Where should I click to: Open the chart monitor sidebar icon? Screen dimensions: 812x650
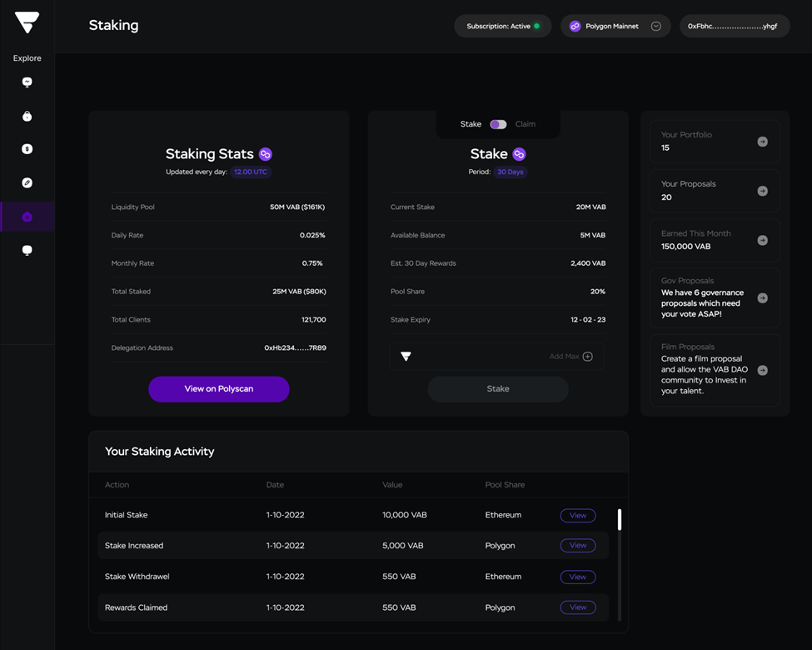[x=27, y=82]
